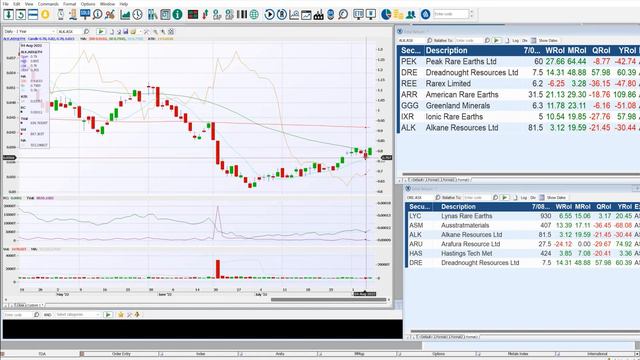Image resolution: width=640 pixels, height=360 pixels.
Task: Click the magnifier info search icon
Action: [97, 15]
